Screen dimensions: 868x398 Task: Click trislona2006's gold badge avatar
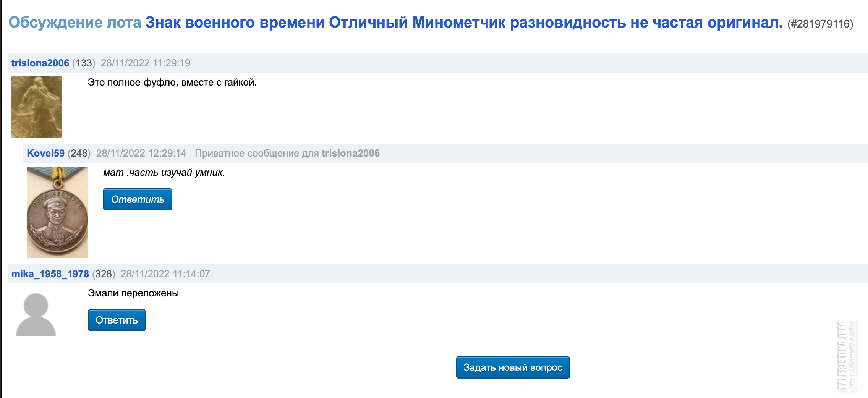pyautogui.click(x=37, y=107)
